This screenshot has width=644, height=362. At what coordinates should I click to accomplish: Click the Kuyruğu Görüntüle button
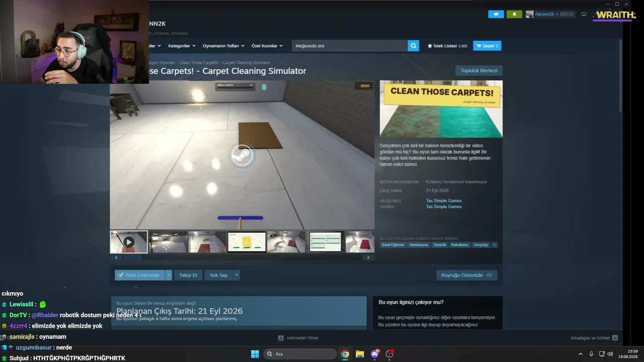[467, 275]
